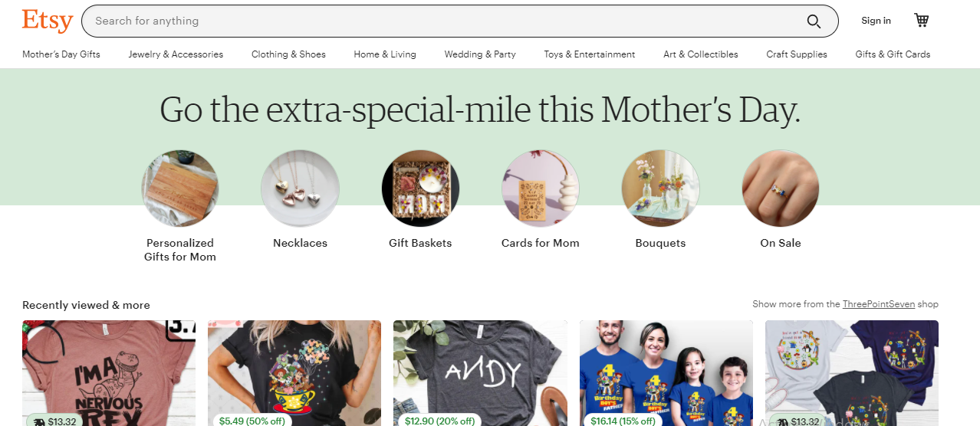Open the Nervous Rex t-shirt listing
The width and height of the screenshot is (980, 426).
point(109,373)
